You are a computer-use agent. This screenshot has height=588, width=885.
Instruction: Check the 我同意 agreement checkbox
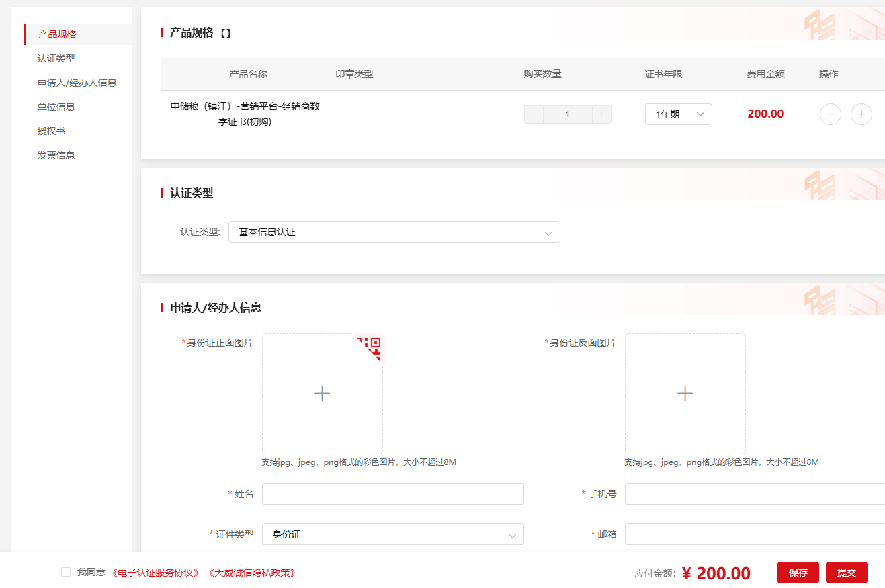(66, 572)
